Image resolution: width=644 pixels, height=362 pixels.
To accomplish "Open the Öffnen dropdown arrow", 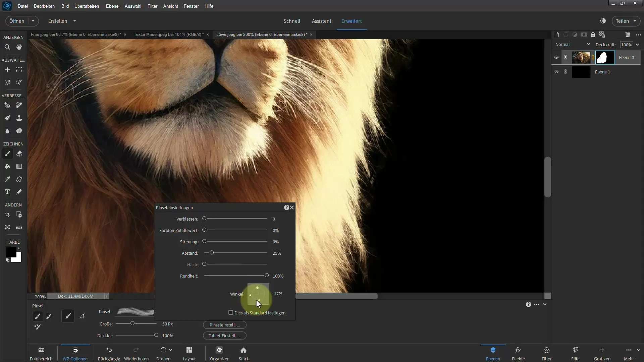I will pos(33,21).
